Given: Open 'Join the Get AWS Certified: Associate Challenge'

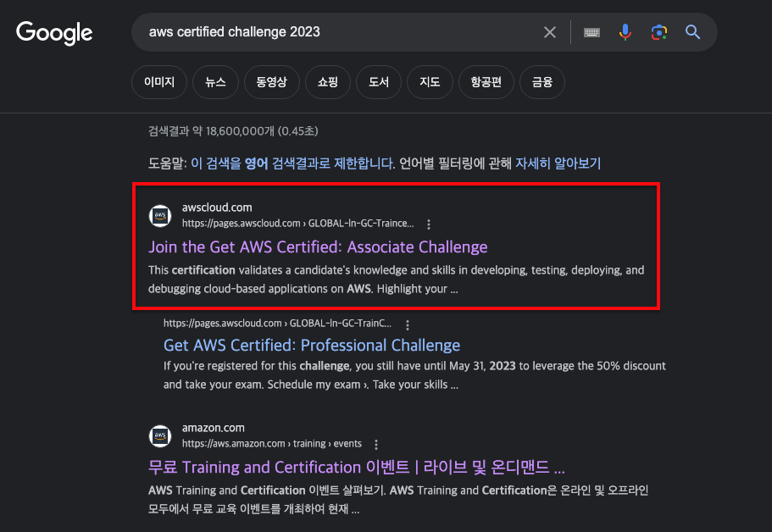Looking at the screenshot, I should 318,247.
